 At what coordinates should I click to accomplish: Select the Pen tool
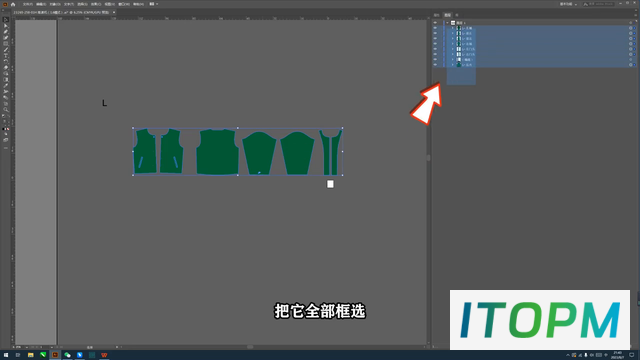click(6, 31)
